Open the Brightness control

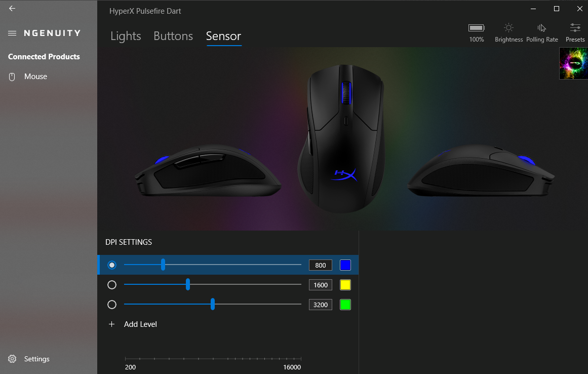(508, 32)
